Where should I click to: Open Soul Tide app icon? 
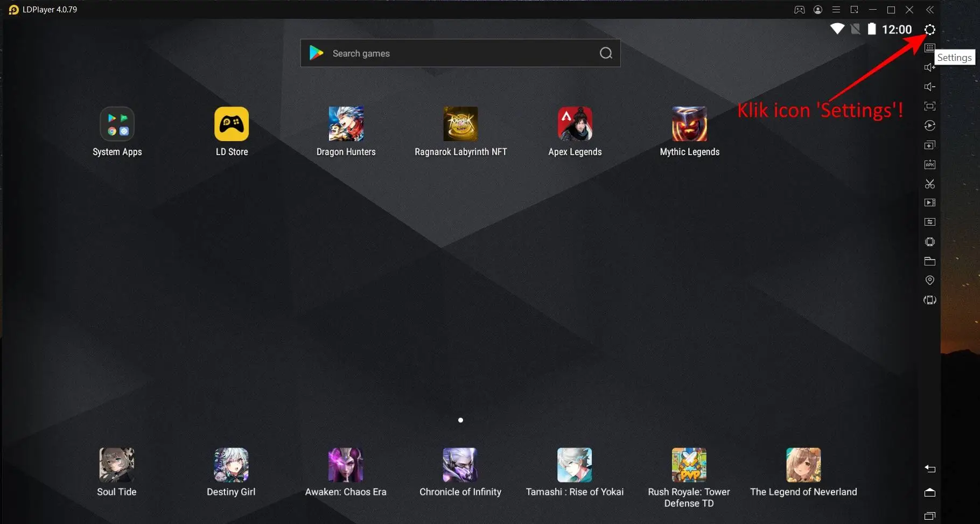(117, 465)
